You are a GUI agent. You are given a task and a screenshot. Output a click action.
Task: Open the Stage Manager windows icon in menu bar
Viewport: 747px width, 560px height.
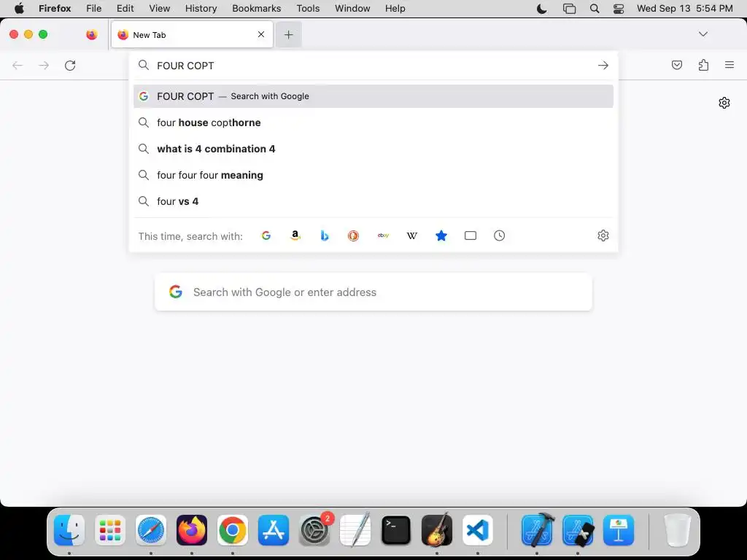(569, 9)
